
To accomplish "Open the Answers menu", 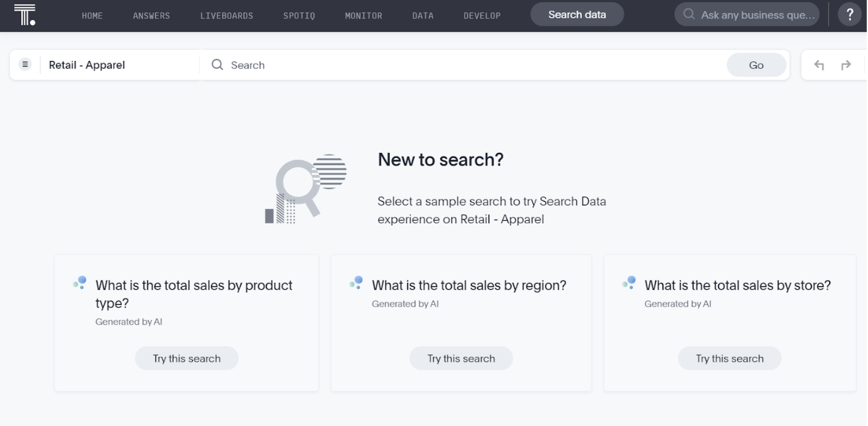I will click(x=151, y=16).
